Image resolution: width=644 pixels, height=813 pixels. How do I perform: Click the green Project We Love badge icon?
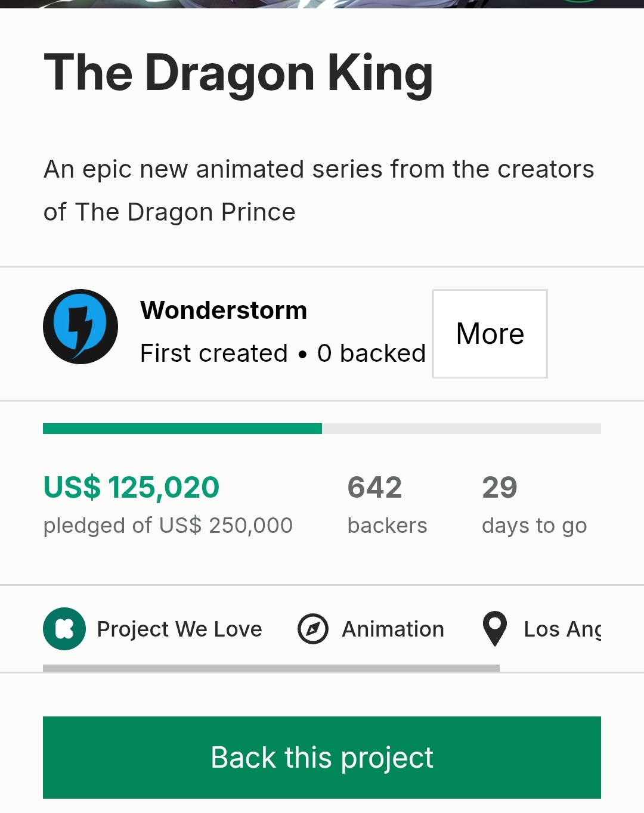(x=64, y=629)
